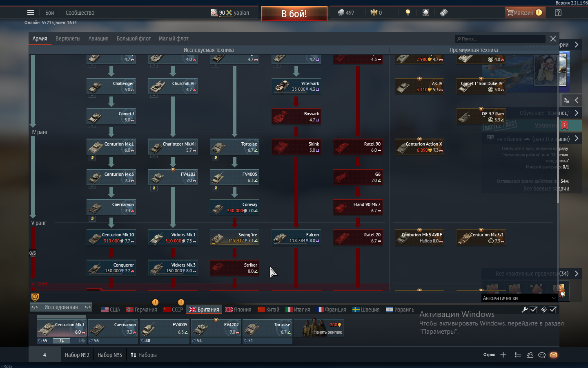Switch to the Израиль nation tab
The width and height of the screenshot is (588, 368).
(x=400, y=310)
